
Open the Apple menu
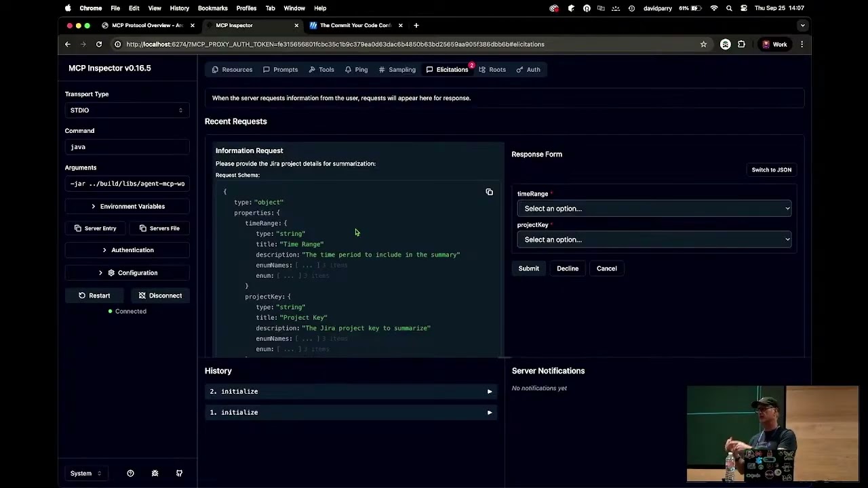pos(68,8)
